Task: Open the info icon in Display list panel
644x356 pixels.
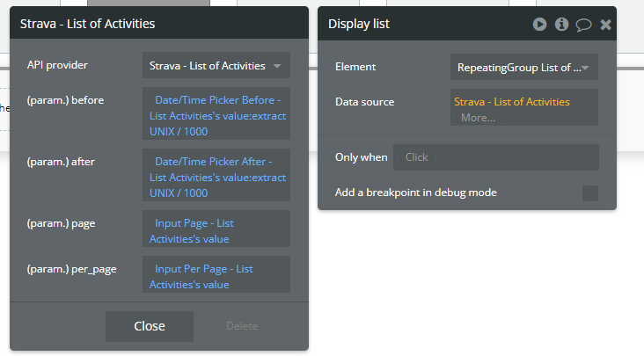Action: [561, 24]
